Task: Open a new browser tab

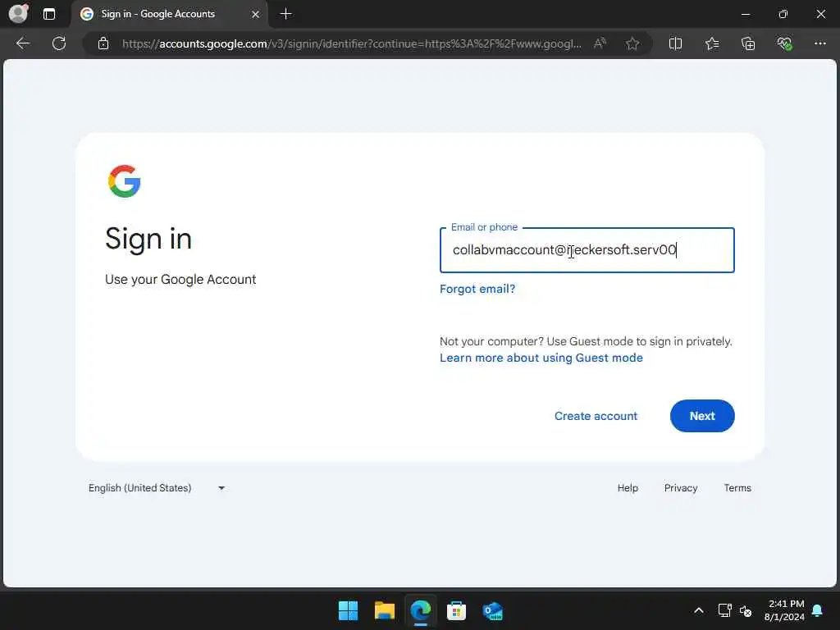Action: coord(286,14)
